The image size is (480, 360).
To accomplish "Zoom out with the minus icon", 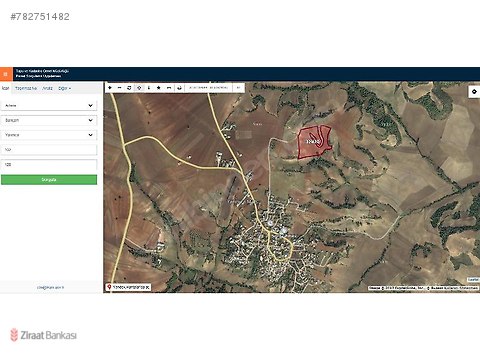I will pyautogui.click(x=120, y=88).
